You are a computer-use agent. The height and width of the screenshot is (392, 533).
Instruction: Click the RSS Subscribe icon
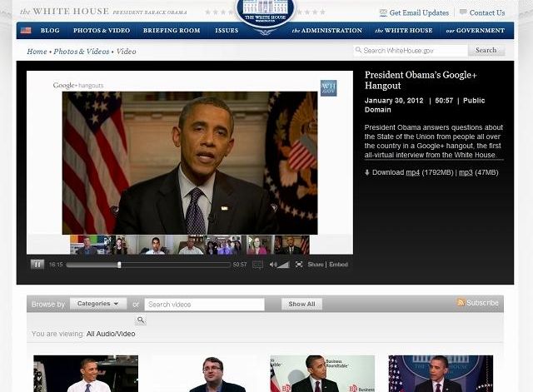461,303
